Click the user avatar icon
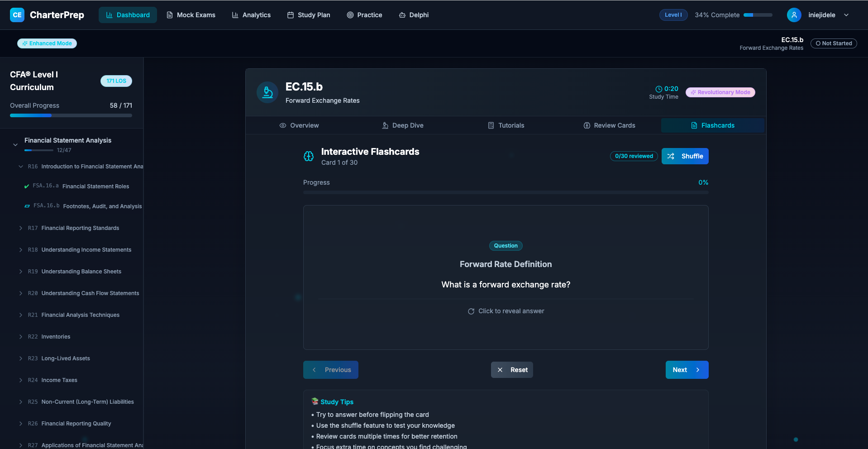The width and height of the screenshot is (868, 449). tap(794, 15)
